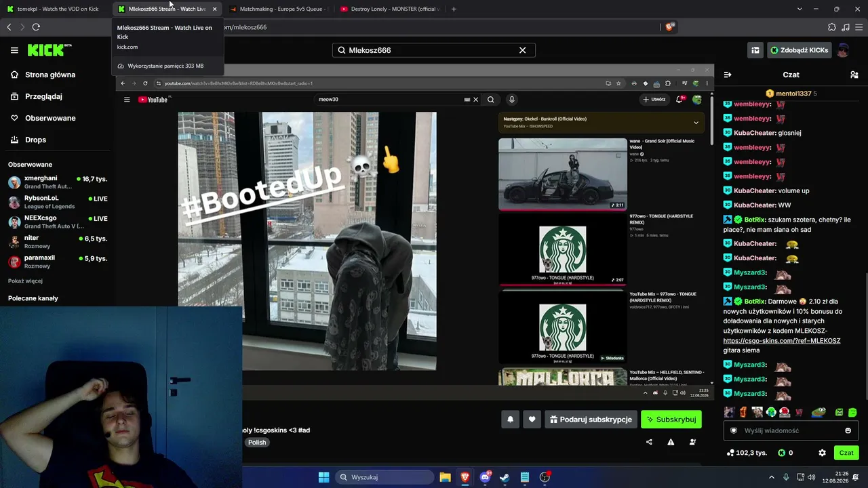Viewport: 868px width, 488px height.
Task: Share the stream with the share icon
Action: [649, 442]
